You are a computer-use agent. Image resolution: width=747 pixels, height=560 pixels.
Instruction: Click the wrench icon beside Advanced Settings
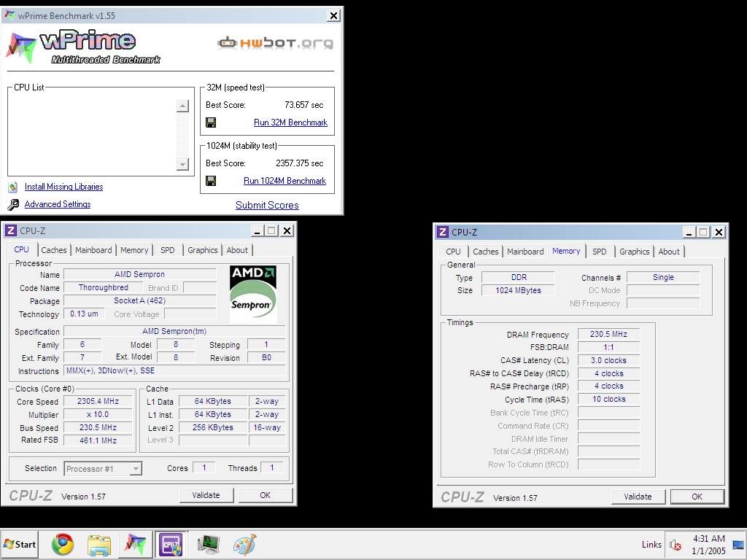(13, 204)
